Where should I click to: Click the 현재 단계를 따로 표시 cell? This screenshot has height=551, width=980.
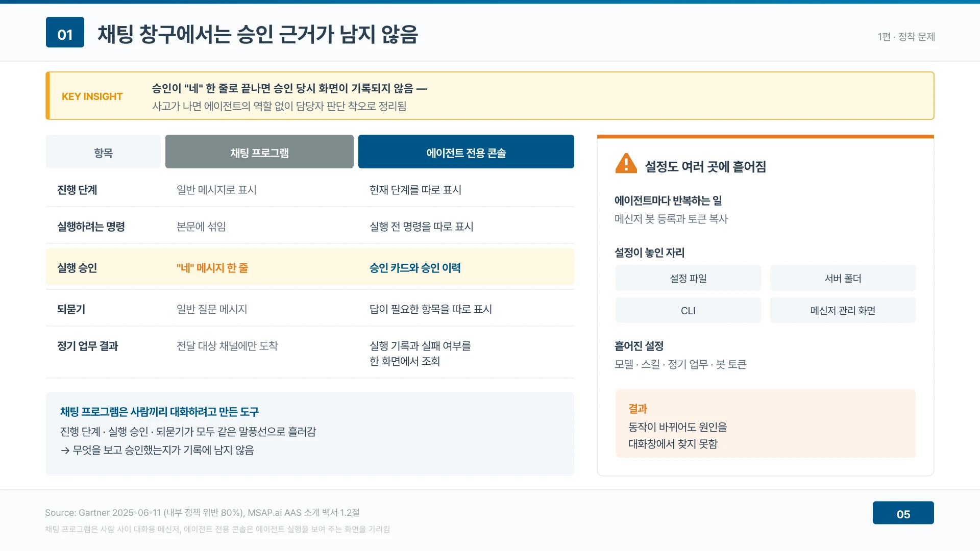[x=415, y=190]
